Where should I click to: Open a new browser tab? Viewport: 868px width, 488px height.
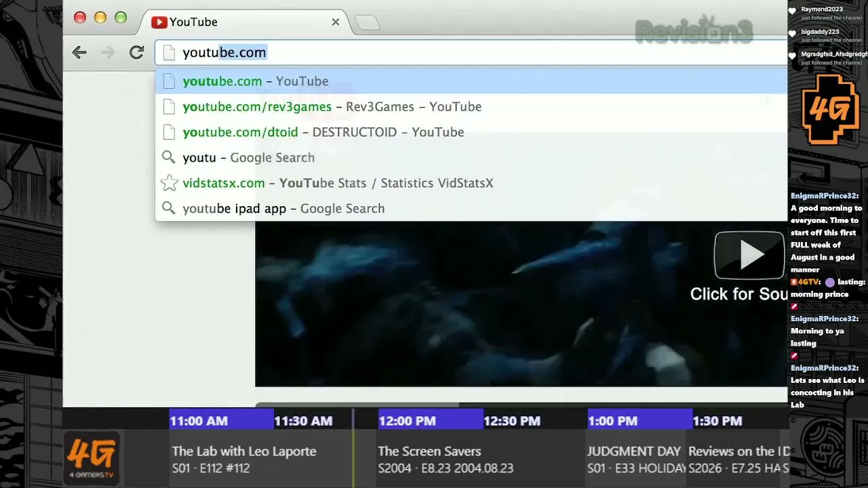coord(367,22)
